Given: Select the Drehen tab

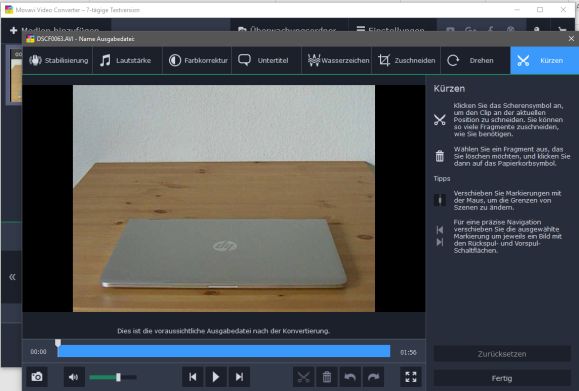Looking at the screenshot, I should point(475,60).
